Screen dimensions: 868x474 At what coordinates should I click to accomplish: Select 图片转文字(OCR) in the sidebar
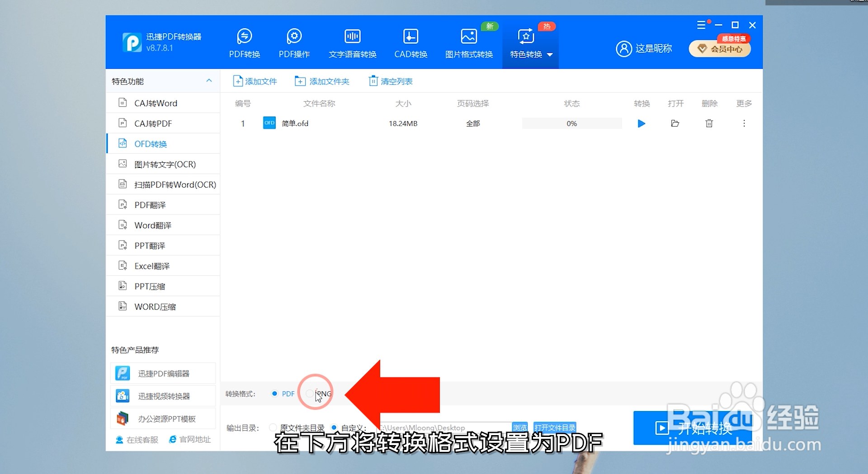(163, 164)
